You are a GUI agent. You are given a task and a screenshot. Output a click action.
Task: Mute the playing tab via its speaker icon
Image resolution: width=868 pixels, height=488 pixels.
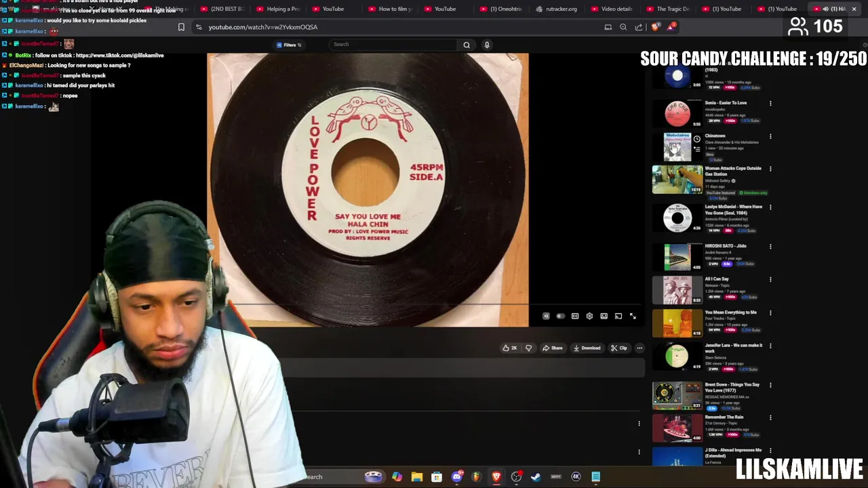825,9
